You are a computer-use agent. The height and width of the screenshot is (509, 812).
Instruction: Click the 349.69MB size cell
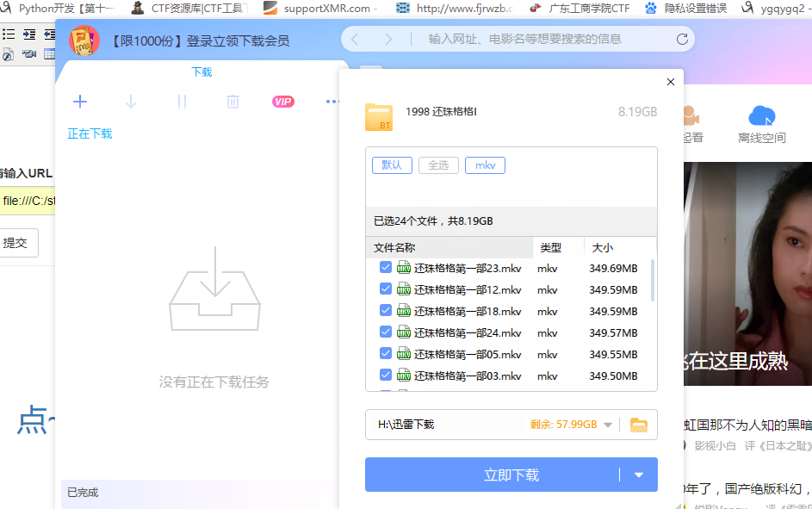pyautogui.click(x=613, y=268)
